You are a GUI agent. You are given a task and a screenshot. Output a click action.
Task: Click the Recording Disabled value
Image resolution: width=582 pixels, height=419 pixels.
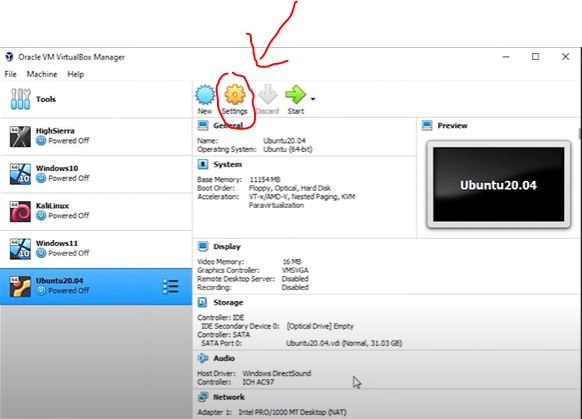tap(295, 287)
